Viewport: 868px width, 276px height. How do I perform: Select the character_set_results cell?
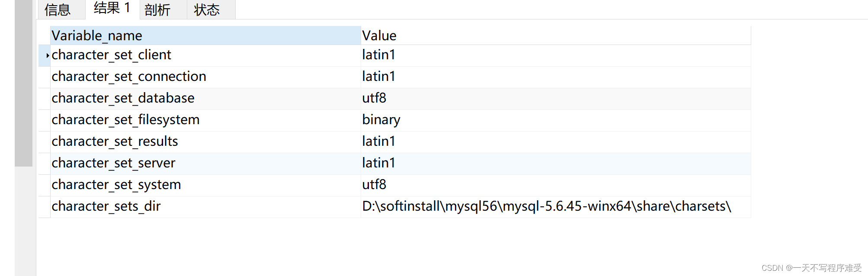coord(205,142)
